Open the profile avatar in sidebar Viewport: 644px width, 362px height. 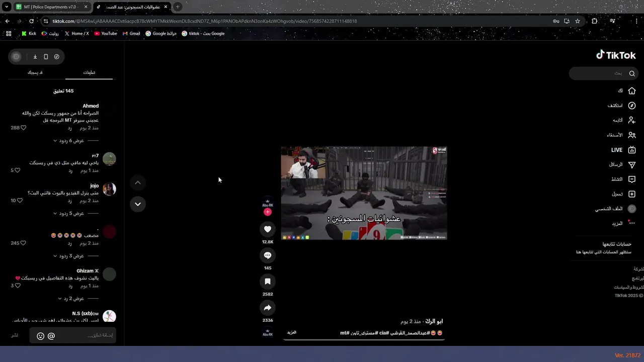632,209
